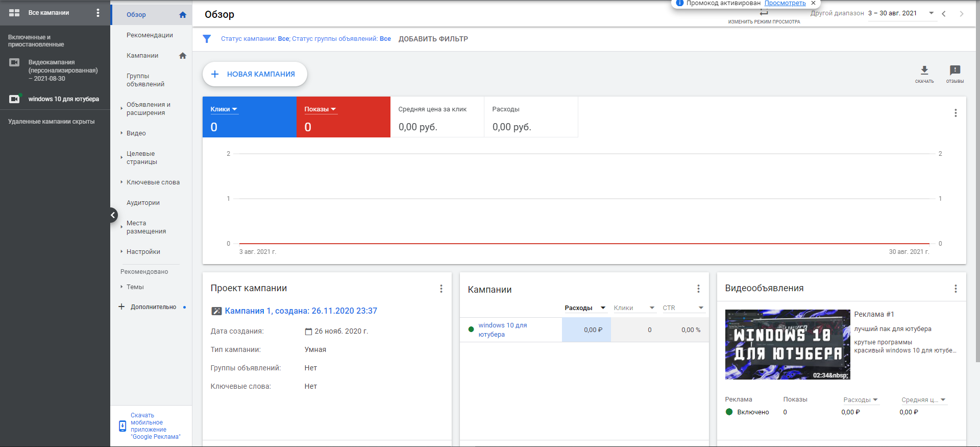Screen dimensions: 980x447
Task: Click the green status dot of windows 10 campaign
Action: pos(471,330)
